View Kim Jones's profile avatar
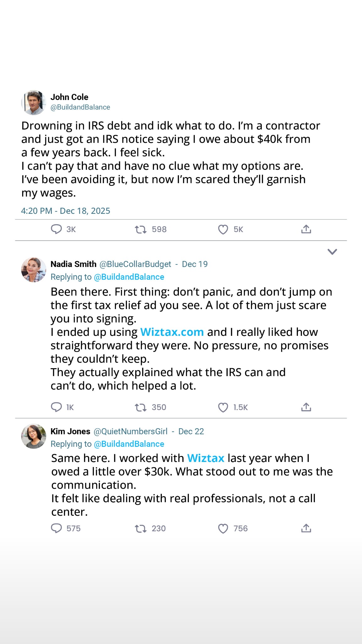This screenshot has height=644, width=362. pyautogui.click(x=34, y=436)
